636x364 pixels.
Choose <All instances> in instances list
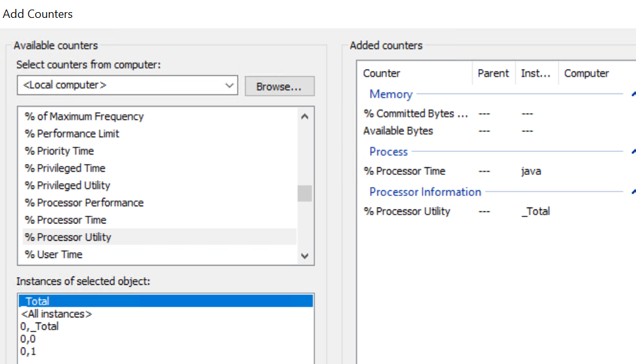pos(56,314)
